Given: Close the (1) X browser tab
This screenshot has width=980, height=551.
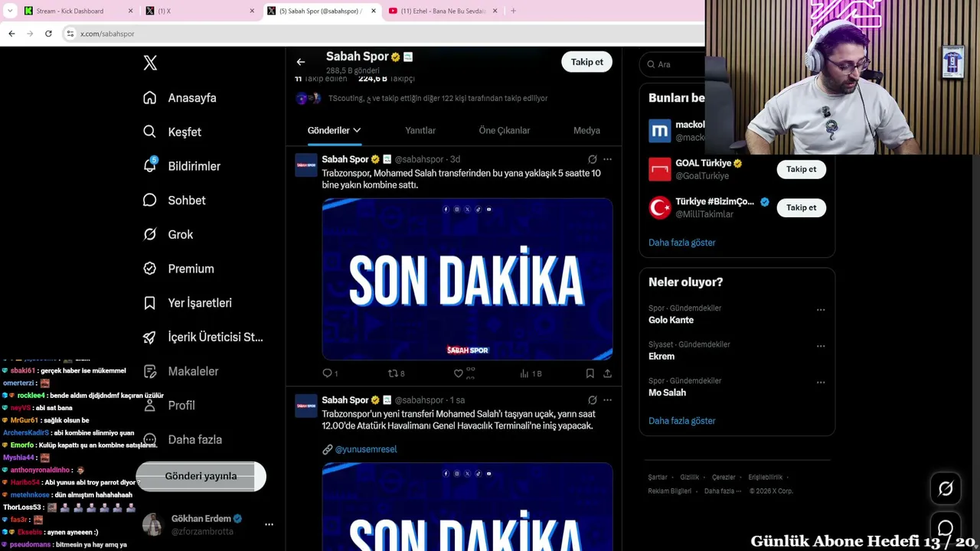Looking at the screenshot, I should tap(252, 11).
